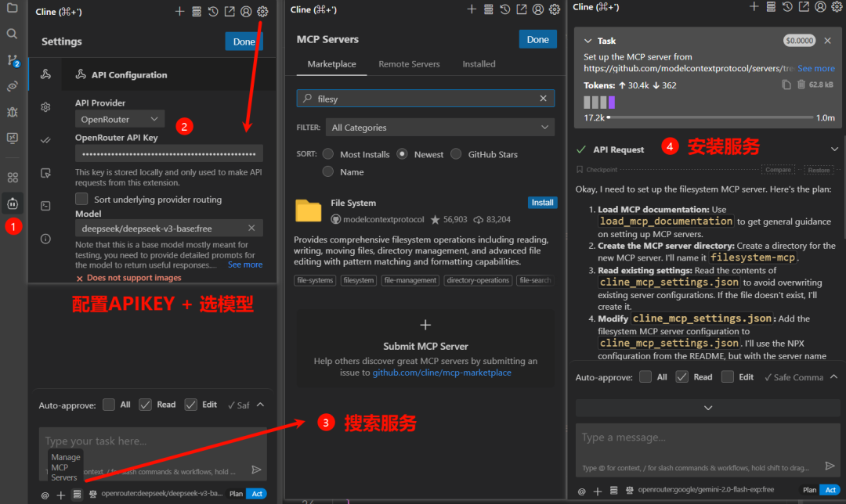Install the File System MCP server

542,203
